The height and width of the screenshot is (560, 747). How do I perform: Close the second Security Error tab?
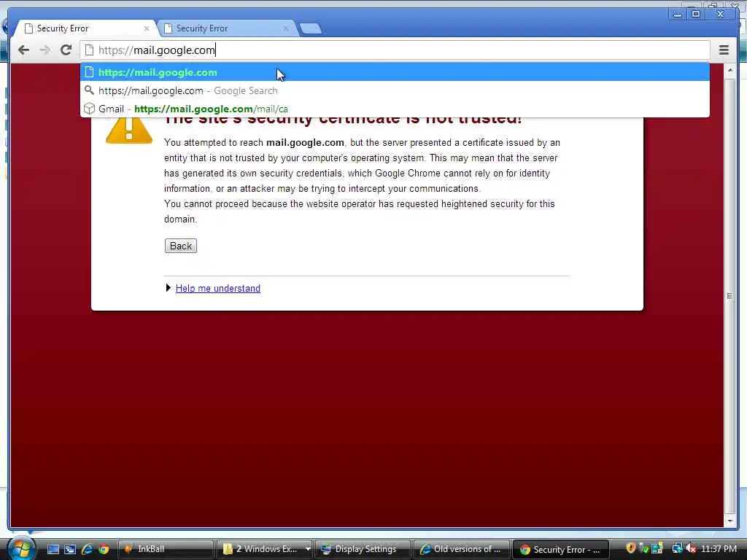(x=285, y=28)
